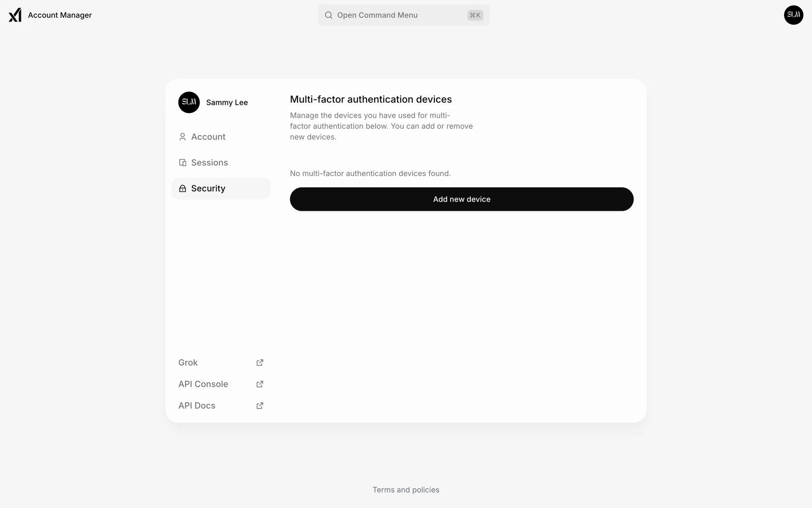Screen dimensions: 812x508
Task: Click the external-link icon next to Grok
Action: pos(260,363)
